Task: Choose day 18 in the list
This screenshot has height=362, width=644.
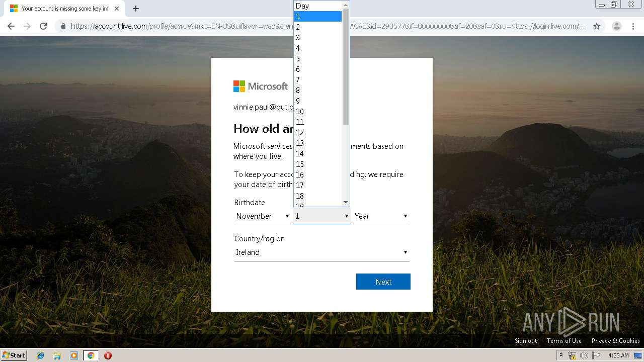Action: point(317,196)
